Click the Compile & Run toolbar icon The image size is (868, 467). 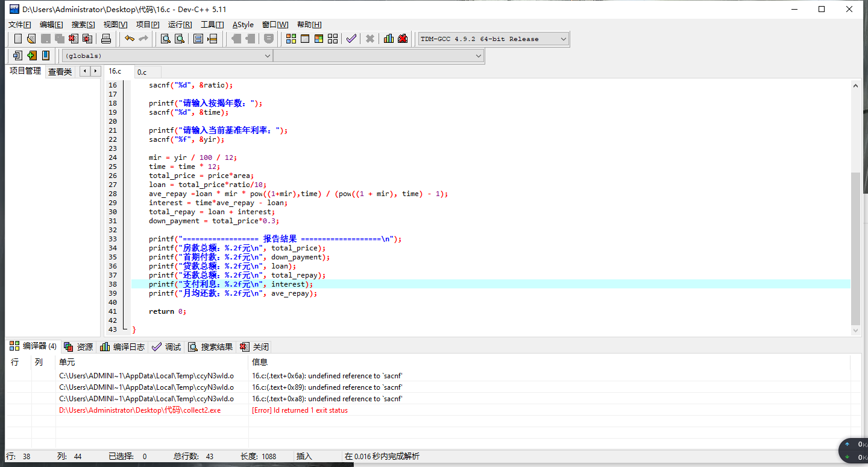click(319, 39)
